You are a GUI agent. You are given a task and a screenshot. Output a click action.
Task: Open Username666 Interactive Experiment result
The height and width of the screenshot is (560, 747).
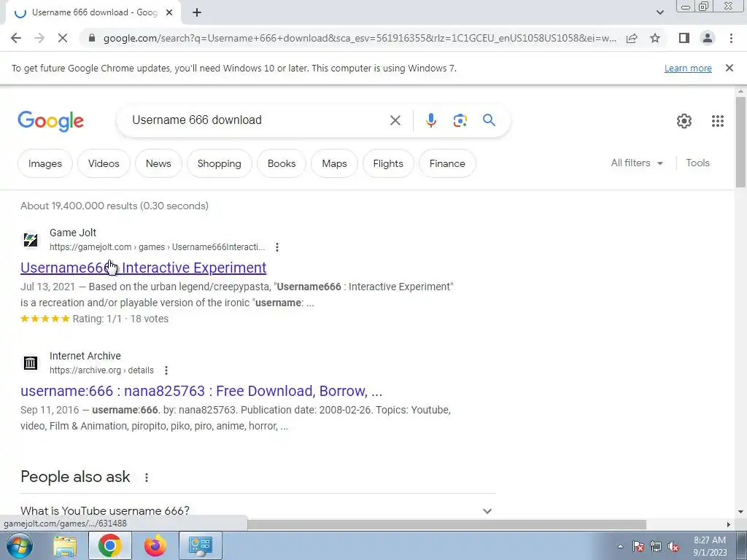pos(144,268)
